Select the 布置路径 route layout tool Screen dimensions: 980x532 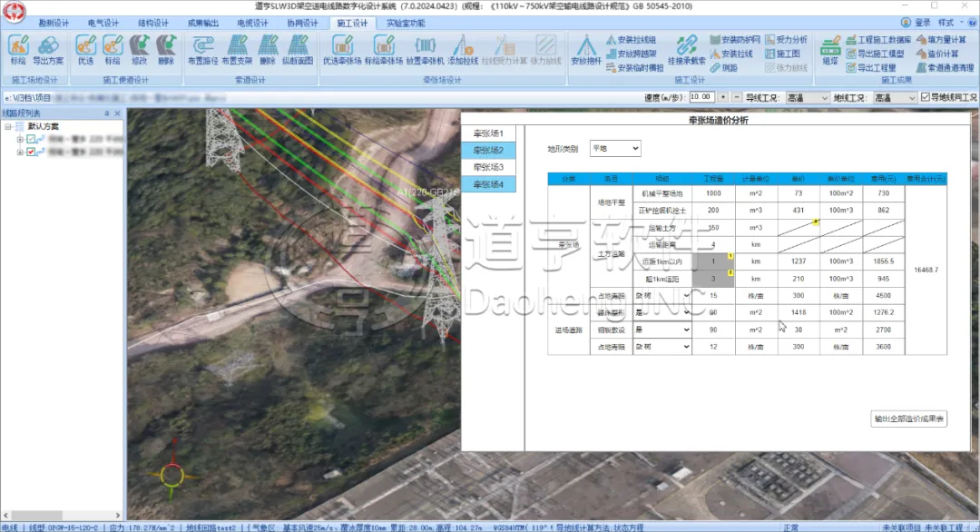click(202, 49)
